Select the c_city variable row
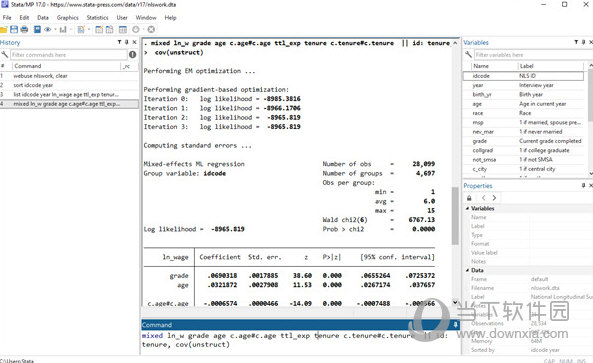 (523, 169)
